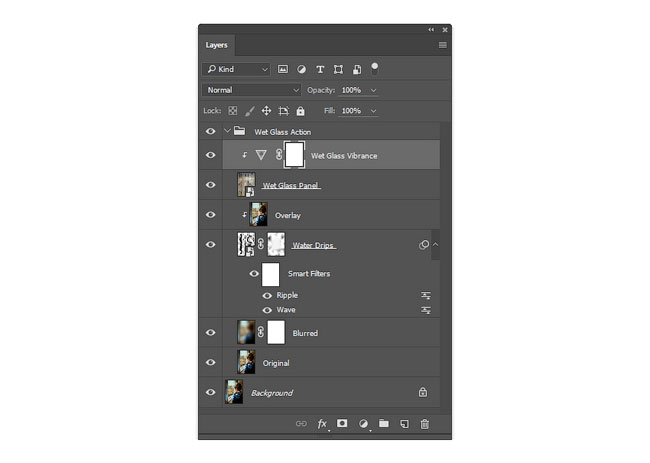Filter layers by adjustment layer icon
This screenshot has height=463, width=650.
click(x=301, y=69)
